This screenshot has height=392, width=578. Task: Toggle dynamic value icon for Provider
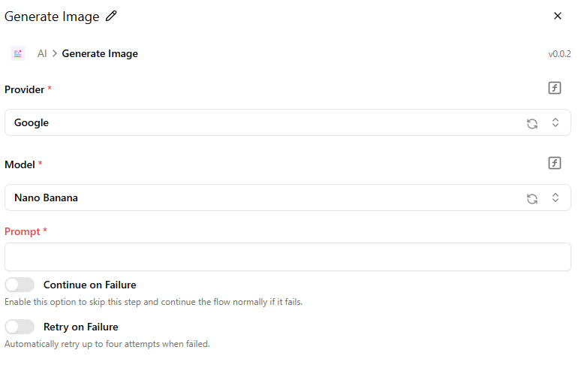click(555, 88)
